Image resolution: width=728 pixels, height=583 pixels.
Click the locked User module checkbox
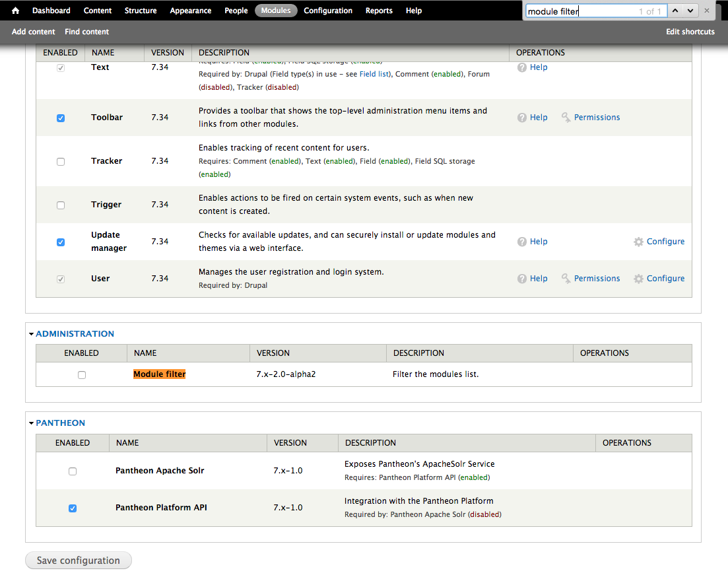click(61, 279)
